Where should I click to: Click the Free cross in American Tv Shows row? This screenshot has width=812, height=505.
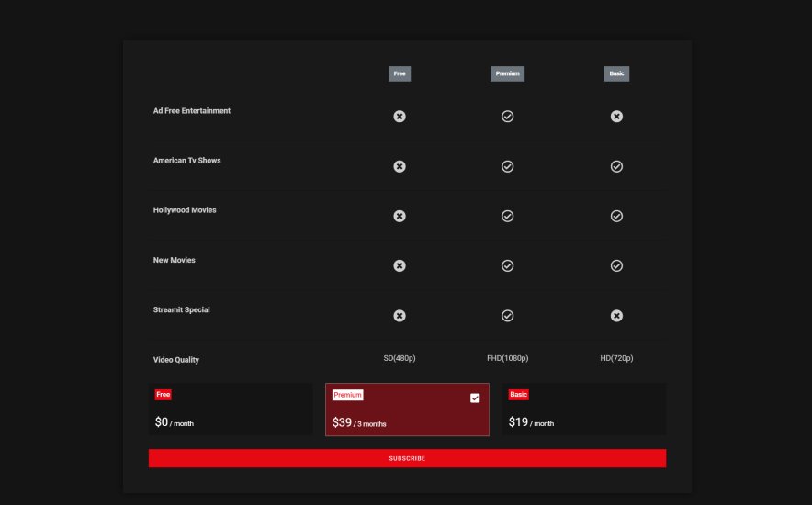point(400,166)
